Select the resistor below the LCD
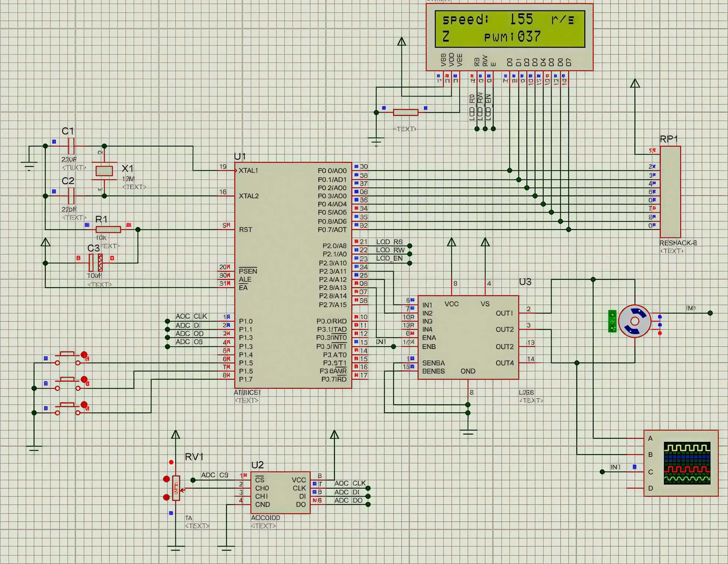The height and width of the screenshot is (564, 728). click(405, 113)
